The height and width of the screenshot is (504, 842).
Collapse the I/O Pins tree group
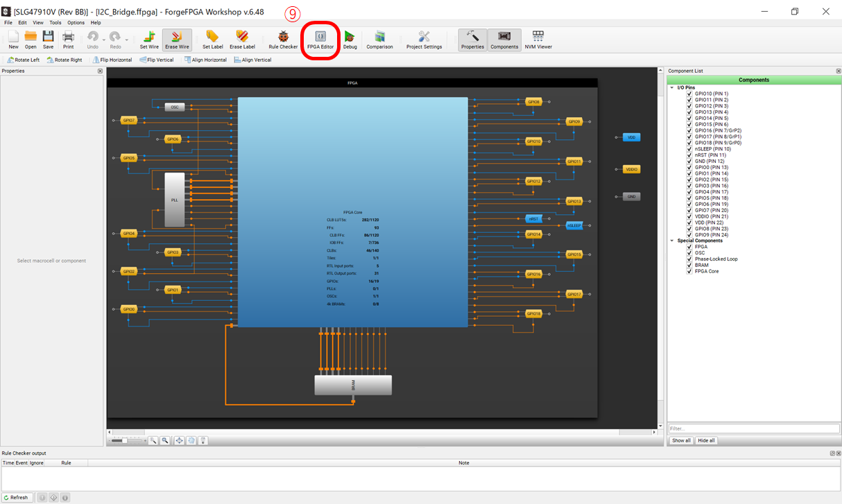tap(671, 88)
